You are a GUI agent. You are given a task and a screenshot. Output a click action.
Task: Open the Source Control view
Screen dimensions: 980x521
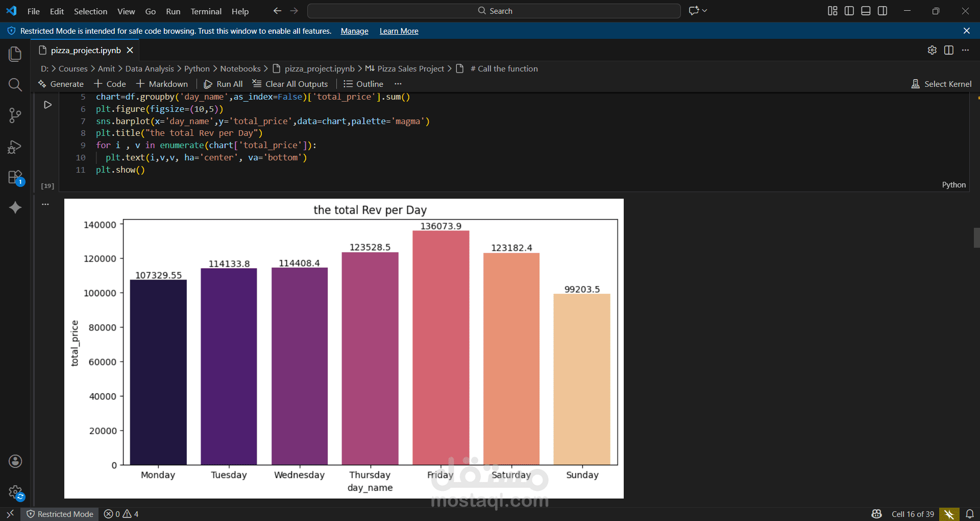pos(15,115)
